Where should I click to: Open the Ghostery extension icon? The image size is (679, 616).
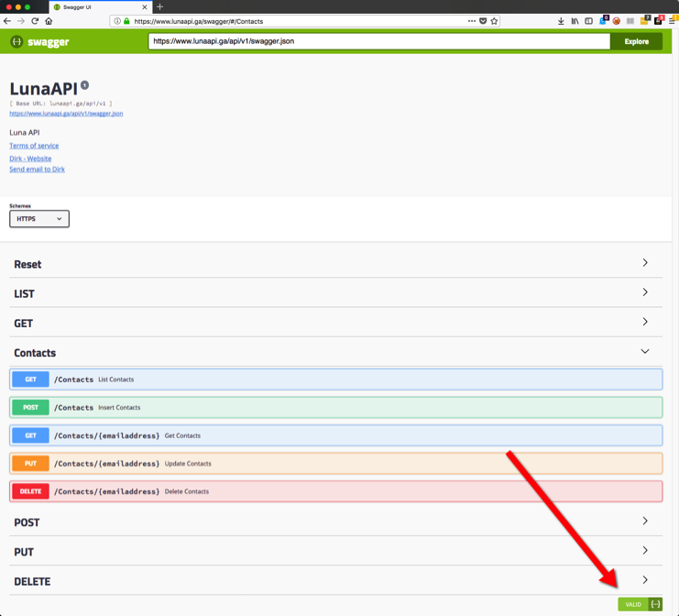pyautogui.click(x=603, y=20)
